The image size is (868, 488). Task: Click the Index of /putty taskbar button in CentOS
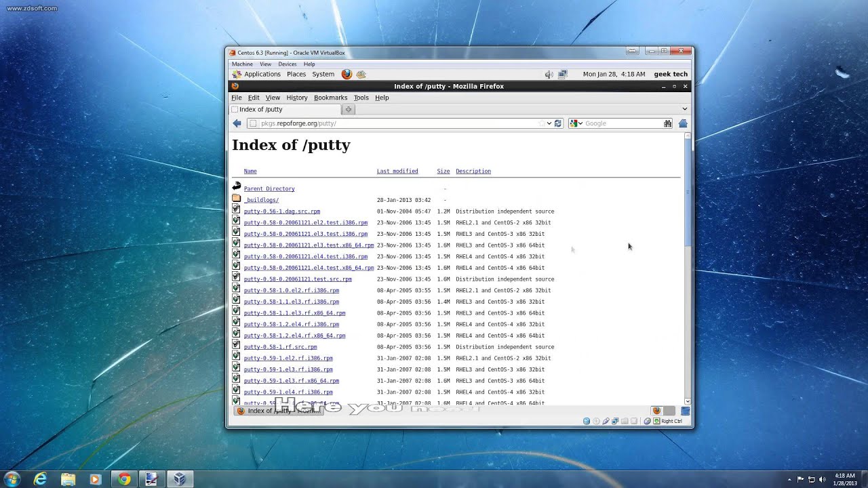279,411
